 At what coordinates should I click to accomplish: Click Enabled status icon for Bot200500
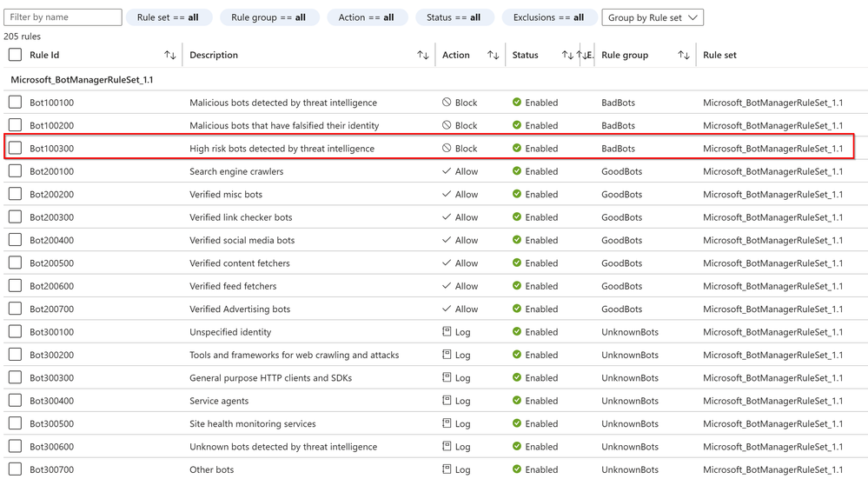pyautogui.click(x=517, y=263)
